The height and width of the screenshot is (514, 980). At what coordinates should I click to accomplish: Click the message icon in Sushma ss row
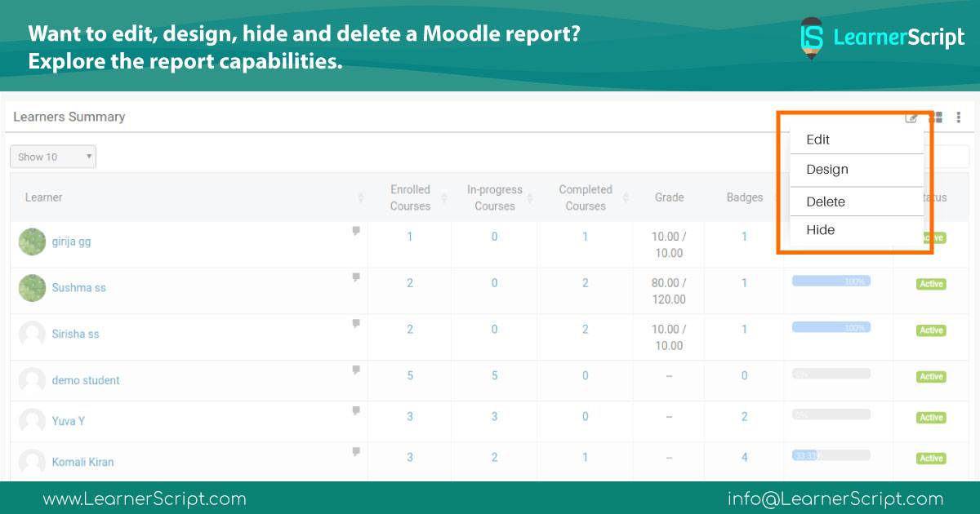356,277
